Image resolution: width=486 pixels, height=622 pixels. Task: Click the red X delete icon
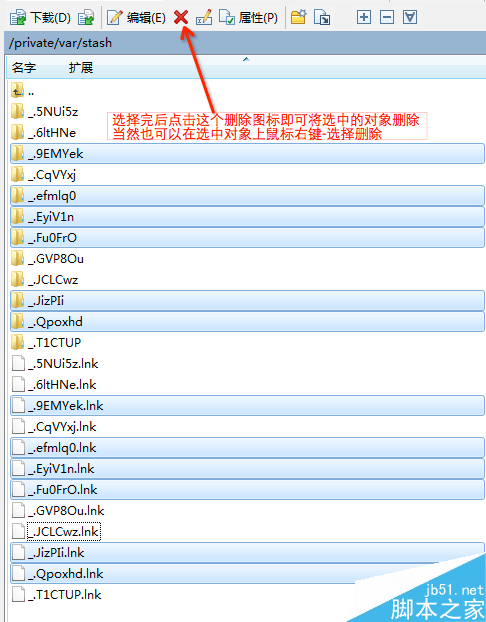tap(181, 17)
